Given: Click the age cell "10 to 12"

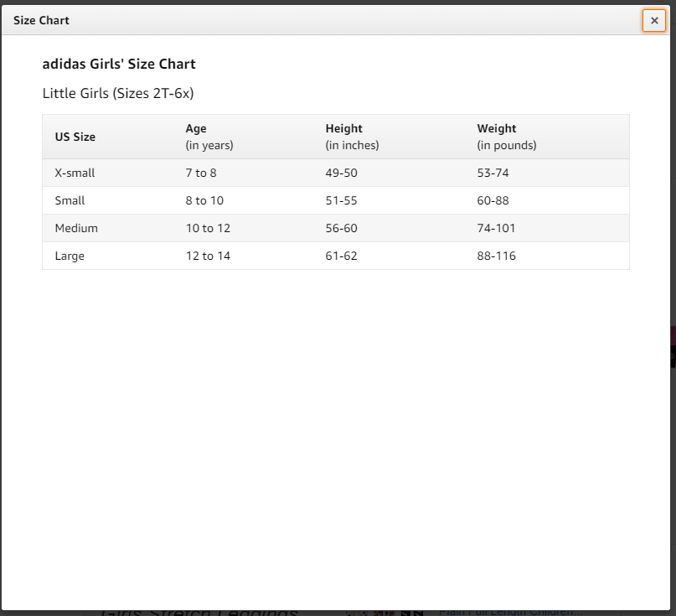Looking at the screenshot, I should (208, 228).
